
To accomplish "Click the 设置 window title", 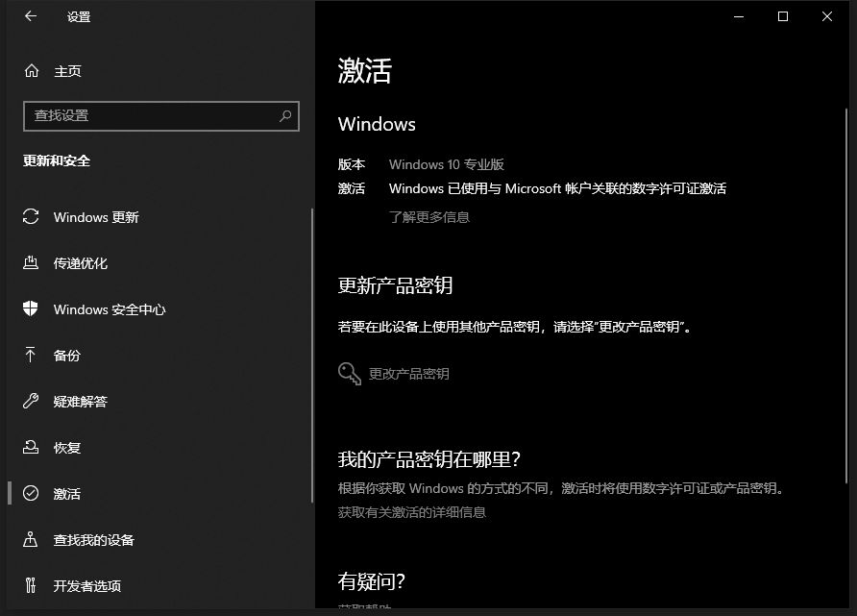I will (79, 17).
